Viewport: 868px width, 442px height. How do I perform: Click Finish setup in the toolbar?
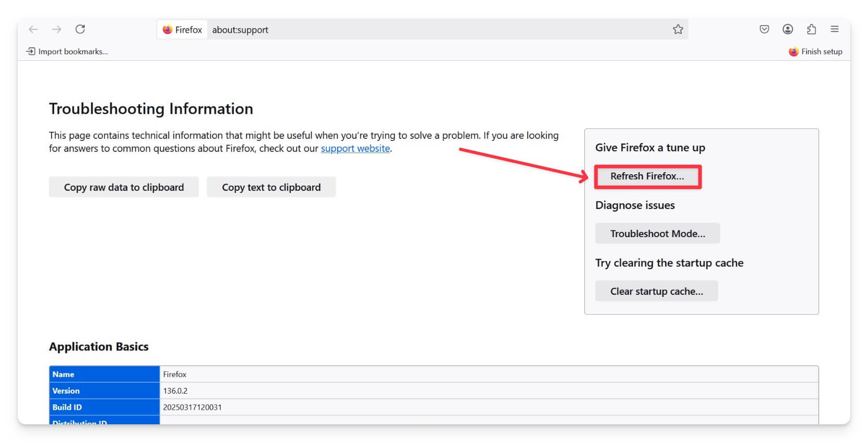pos(815,51)
